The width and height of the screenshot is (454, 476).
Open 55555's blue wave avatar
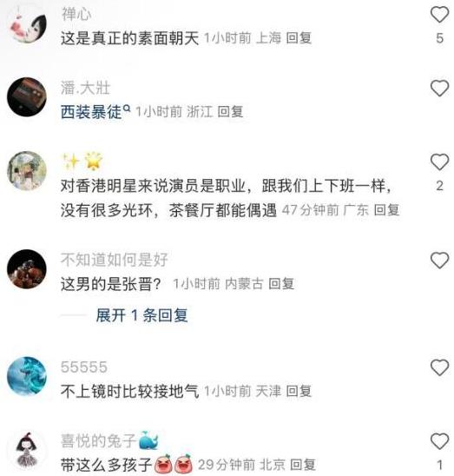(x=27, y=376)
